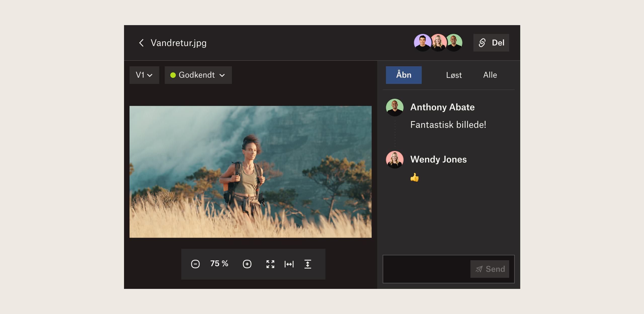This screenshot has height=314, width=644.
Task: Expand the Godkendt status dropdown
Action: pyautogui.click(x=198, y=75)
